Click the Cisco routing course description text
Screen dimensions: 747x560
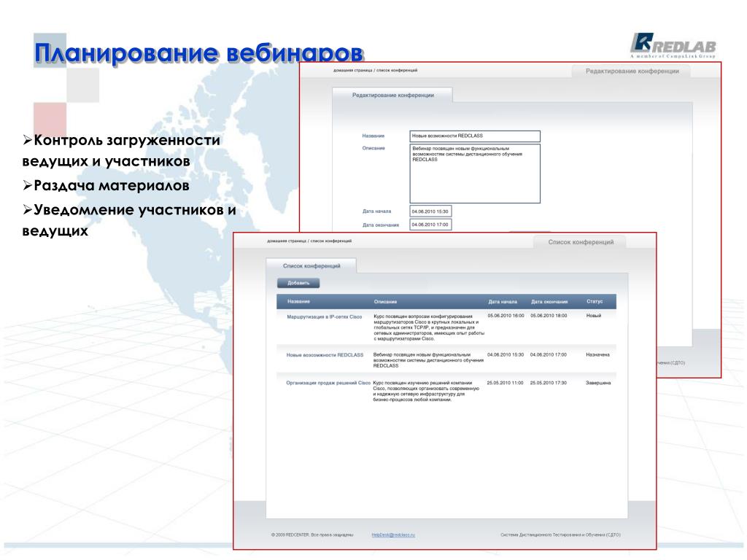(429, 327)
